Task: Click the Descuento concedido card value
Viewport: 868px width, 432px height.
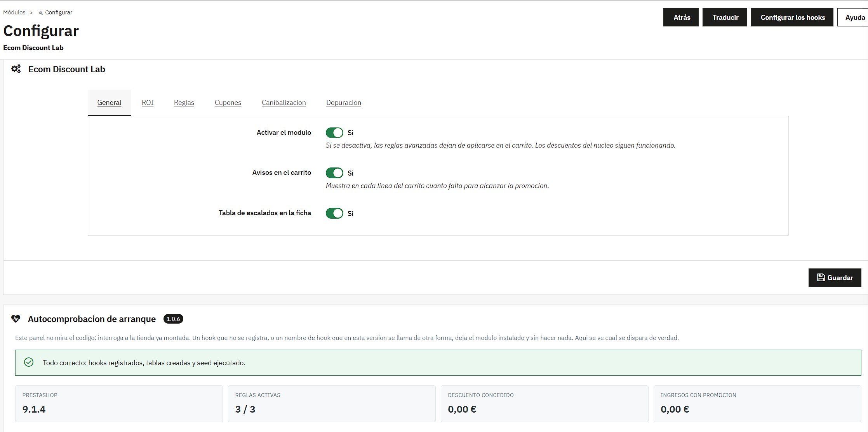Action: click(x=462, y=409)
